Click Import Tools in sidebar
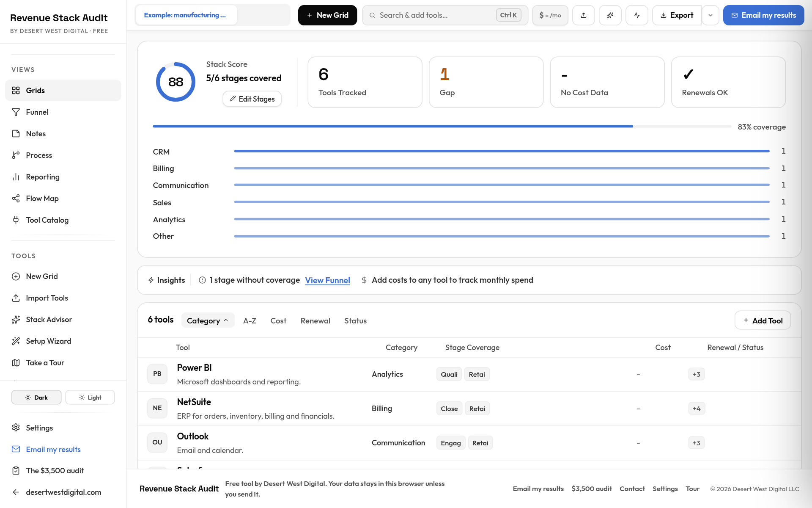The image size is (812, 508). tap(63, 298)
